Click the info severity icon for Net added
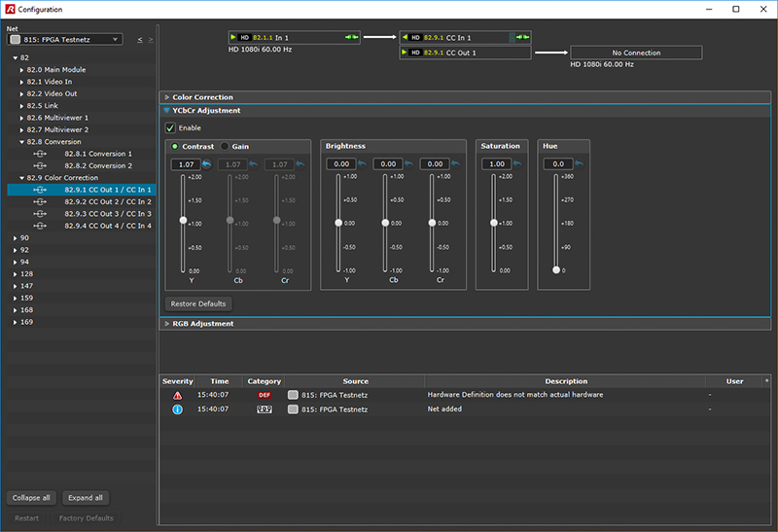The image size is (778, 532). 177,409
